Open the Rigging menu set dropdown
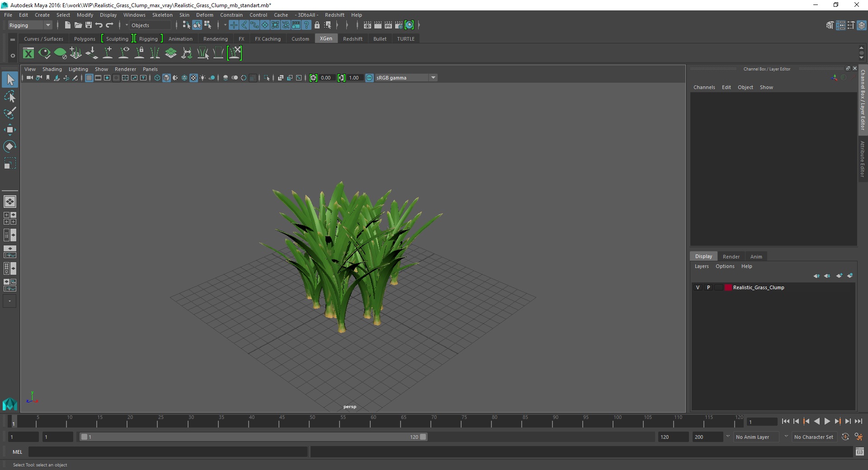 [30, 25]
